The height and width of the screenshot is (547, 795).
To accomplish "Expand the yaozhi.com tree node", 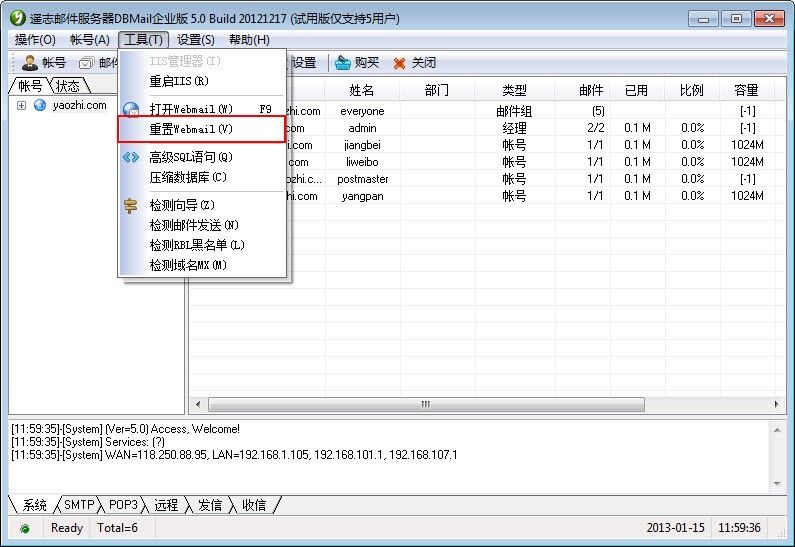I will click(x=21, y=105).
